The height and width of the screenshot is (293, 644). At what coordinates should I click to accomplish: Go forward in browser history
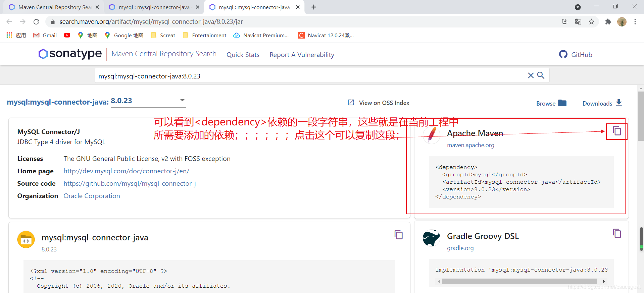point(22,22)
